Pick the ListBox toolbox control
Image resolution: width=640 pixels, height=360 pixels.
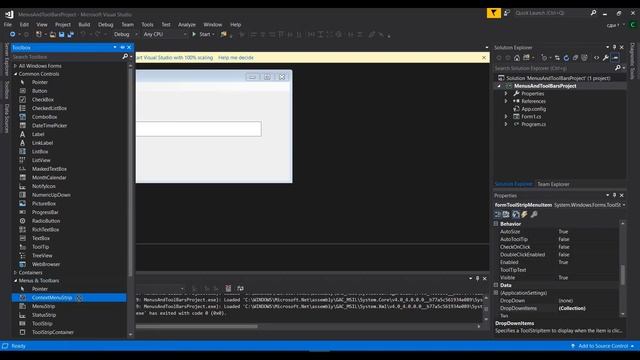tap(40, 151)
